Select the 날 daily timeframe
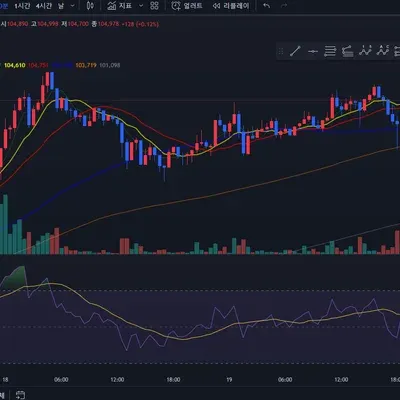 click(x=60, y=6)
